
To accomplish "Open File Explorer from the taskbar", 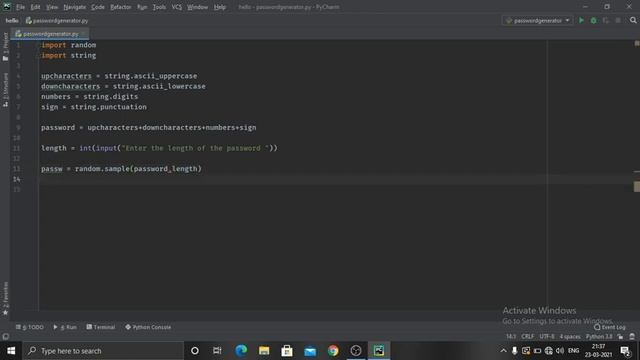I will [264, 351].
